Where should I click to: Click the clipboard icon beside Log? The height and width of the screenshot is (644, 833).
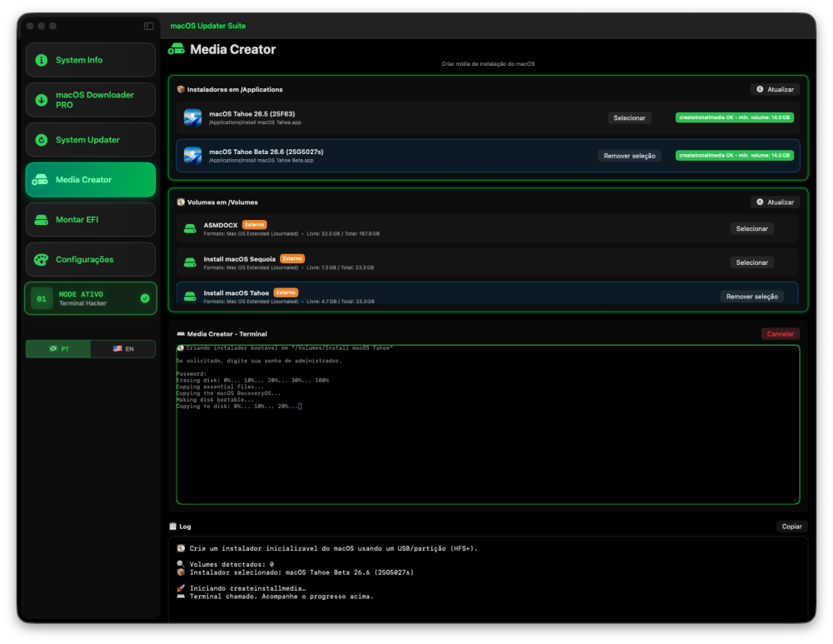click(172, 526)
